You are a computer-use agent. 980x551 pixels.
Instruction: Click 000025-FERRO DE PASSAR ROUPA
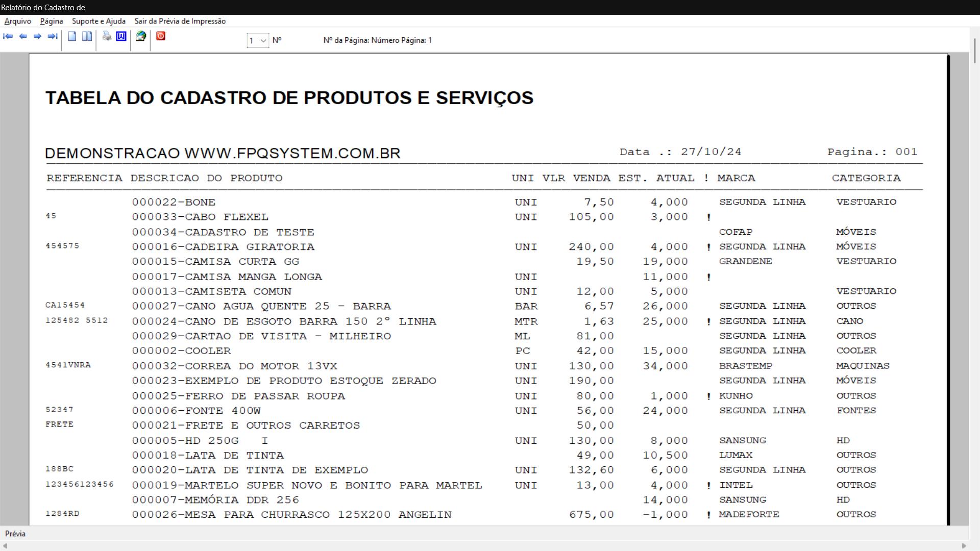(x=238, y=396)
